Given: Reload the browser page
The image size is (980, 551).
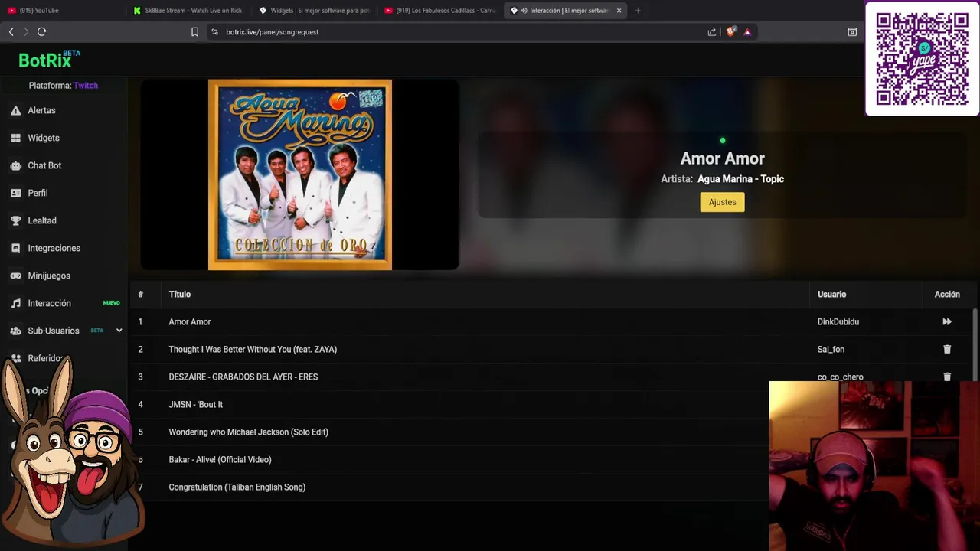Looking at the screenshot, I should [41, 31].
